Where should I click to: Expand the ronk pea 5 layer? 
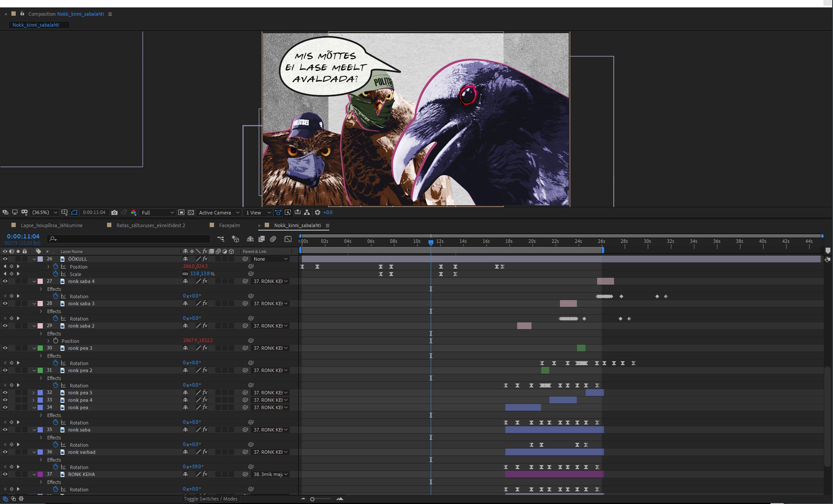click(34, 393)
